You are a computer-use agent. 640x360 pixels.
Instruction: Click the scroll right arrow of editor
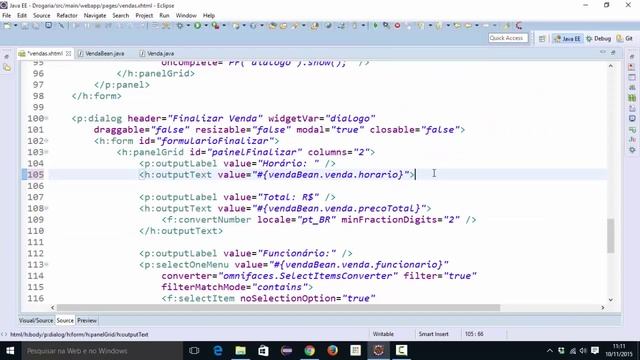point(603,307)
